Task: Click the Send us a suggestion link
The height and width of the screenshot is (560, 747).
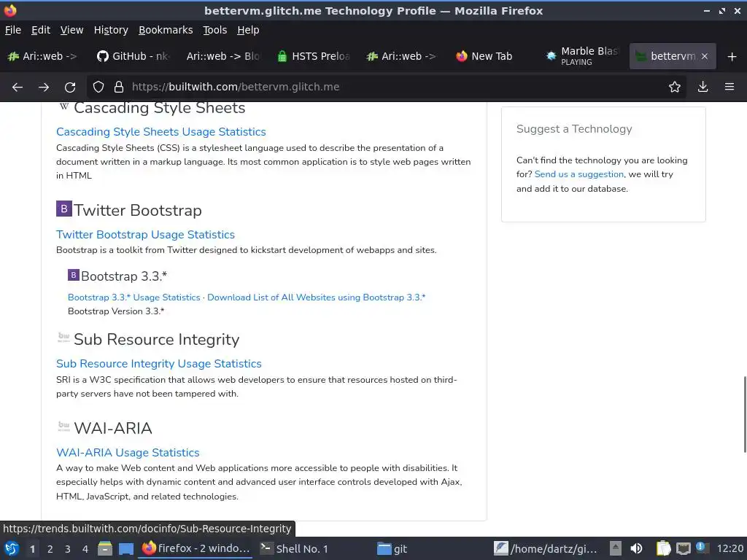Action: point(578,174)
